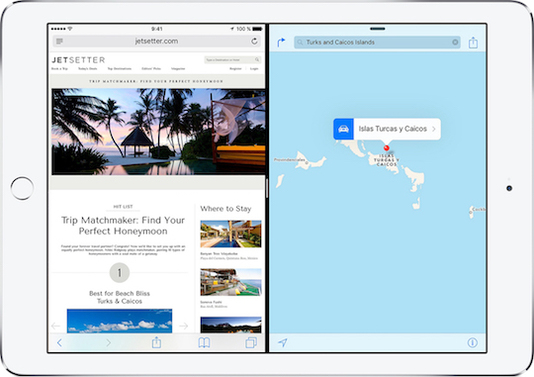Open first Where to Stay hotel photo

point(231,234)
